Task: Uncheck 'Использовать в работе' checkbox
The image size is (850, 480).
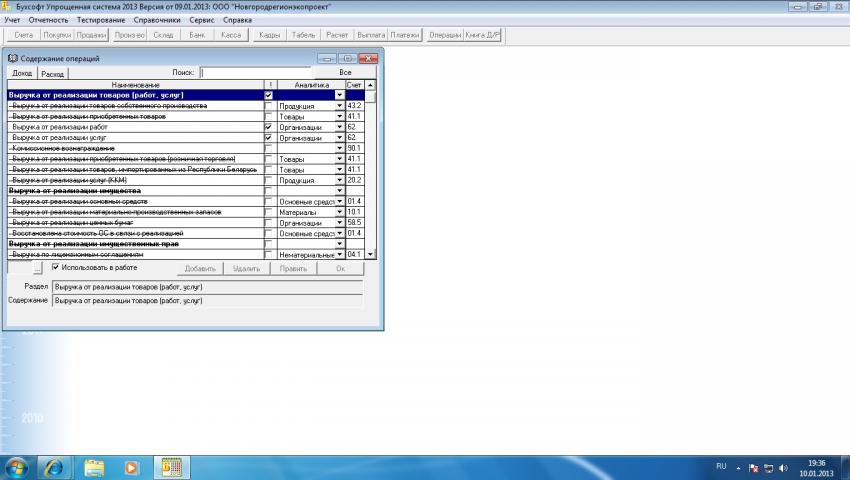Action: [x=56, y=267]
